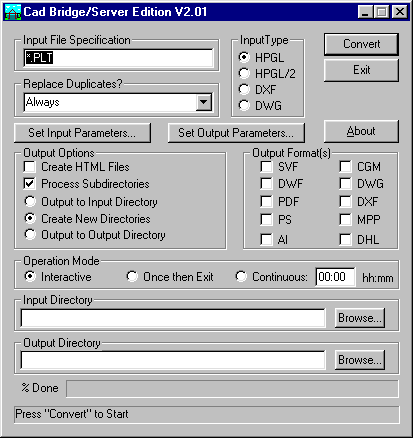Viewport: 413px width, 438px height.
Task: Check the PDF output format box
Action: 266,201
